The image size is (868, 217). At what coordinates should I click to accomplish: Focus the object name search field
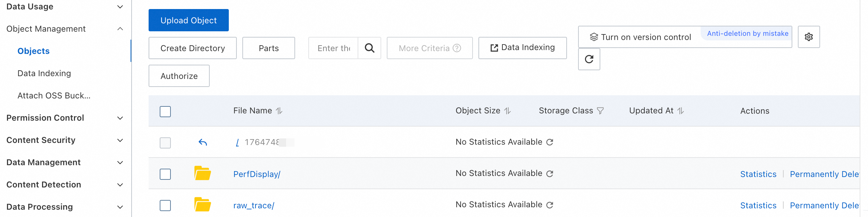[x=333, y=48]
